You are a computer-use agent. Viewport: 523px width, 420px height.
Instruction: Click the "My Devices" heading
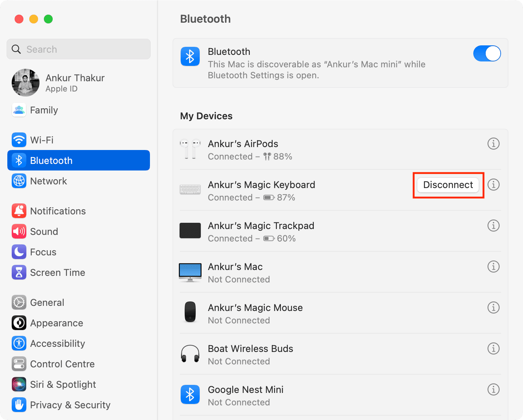point(206,116)
